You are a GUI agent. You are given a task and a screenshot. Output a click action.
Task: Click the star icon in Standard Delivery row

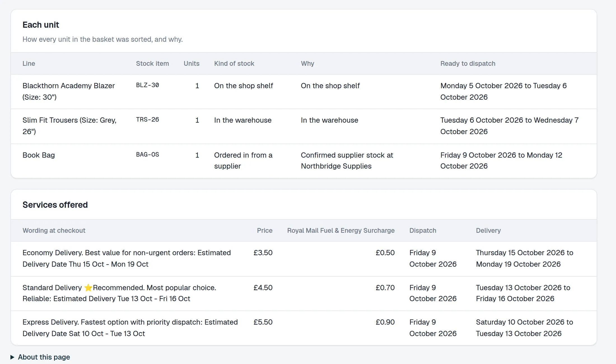(x=88, y=288)
